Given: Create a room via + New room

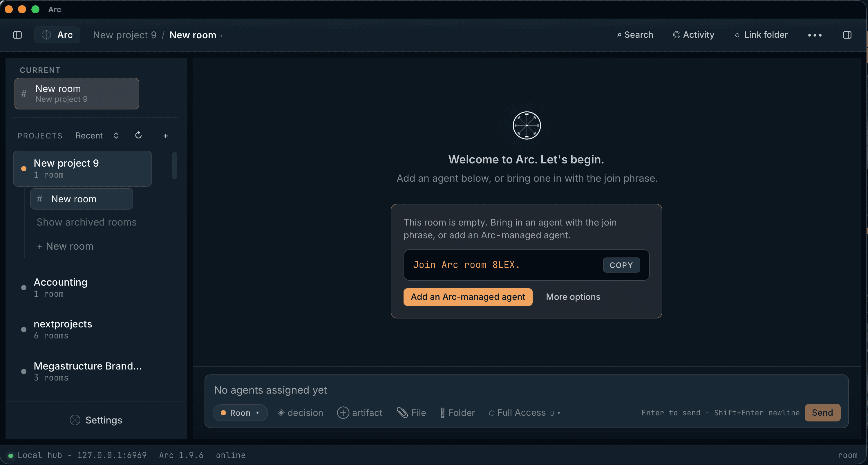Looking at the screenshot, I should coord(65,246).
